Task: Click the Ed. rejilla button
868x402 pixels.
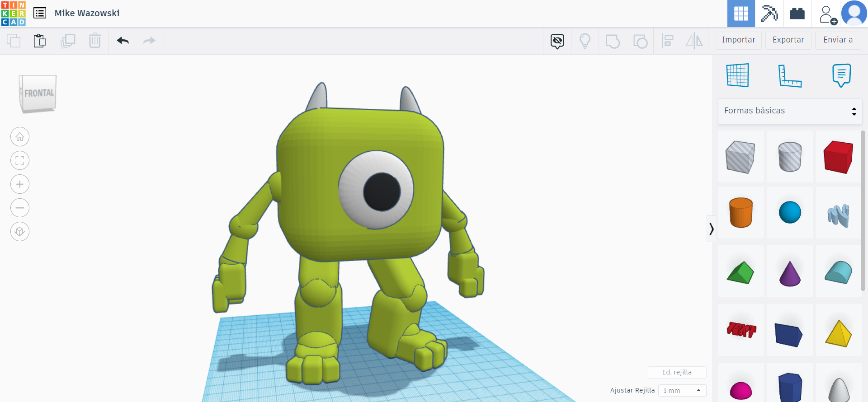Action: tap(677, 373)
